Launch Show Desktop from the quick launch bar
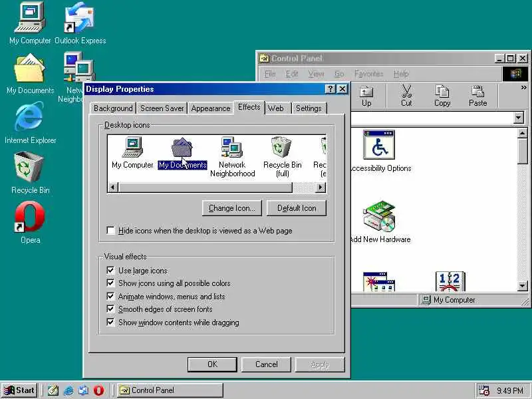The image size is (532, 399). pos(53,390)
